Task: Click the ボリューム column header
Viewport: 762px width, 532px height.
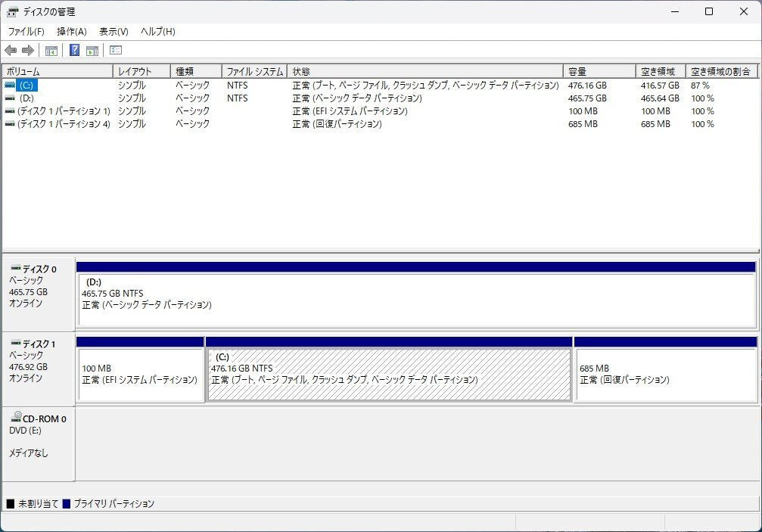Action: [57, 70]
